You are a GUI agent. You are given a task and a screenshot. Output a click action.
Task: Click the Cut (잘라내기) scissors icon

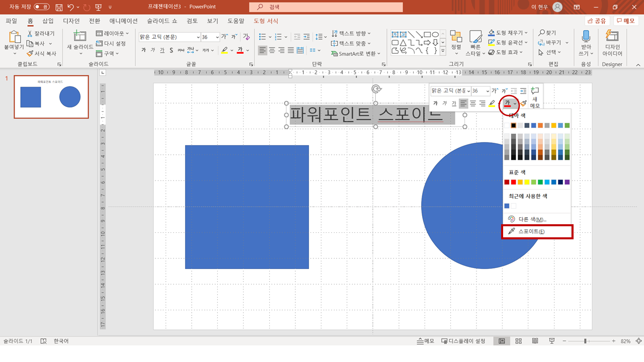[30, 34]
